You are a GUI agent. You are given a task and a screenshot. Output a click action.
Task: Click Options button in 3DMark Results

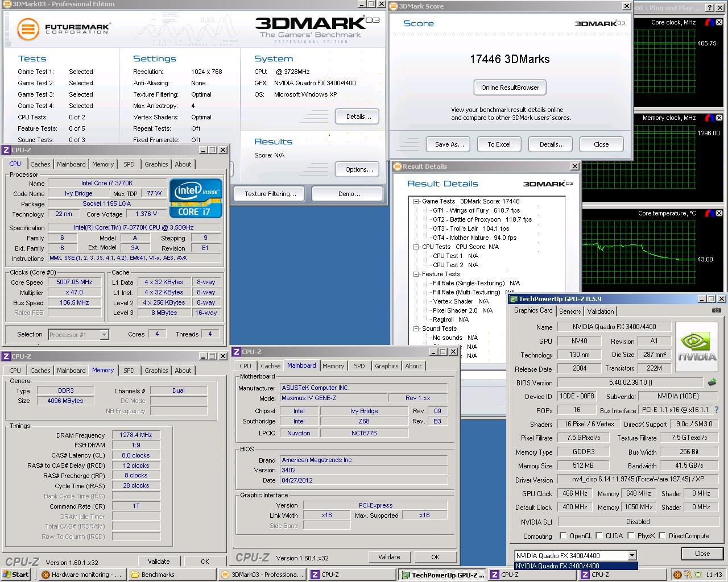tap(358, 169)
